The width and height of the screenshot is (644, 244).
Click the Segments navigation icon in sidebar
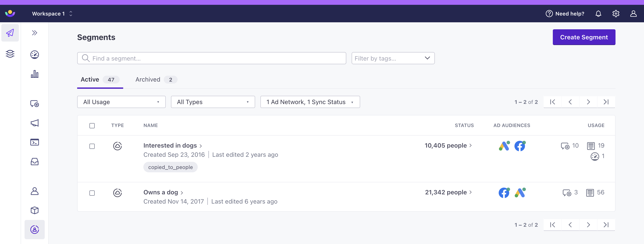pos(35,229)
